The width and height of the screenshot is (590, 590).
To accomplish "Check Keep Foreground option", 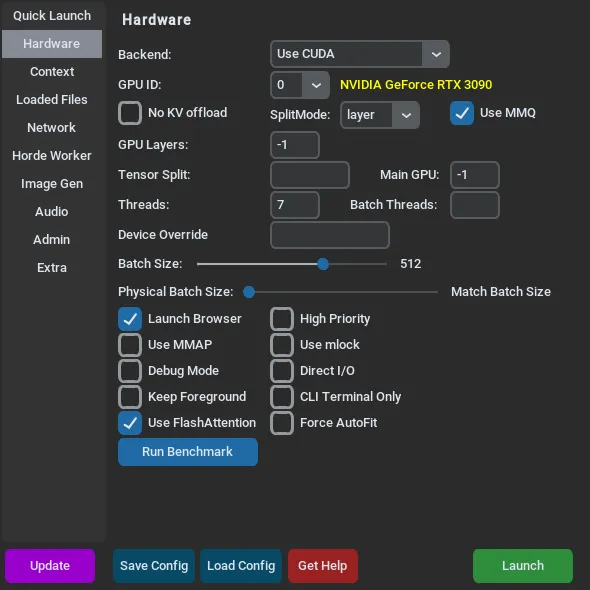I will (x=130, y=397).
